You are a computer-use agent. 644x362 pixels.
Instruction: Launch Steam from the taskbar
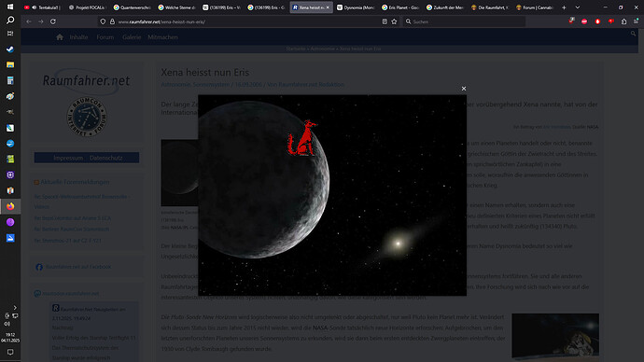point(10,49)
